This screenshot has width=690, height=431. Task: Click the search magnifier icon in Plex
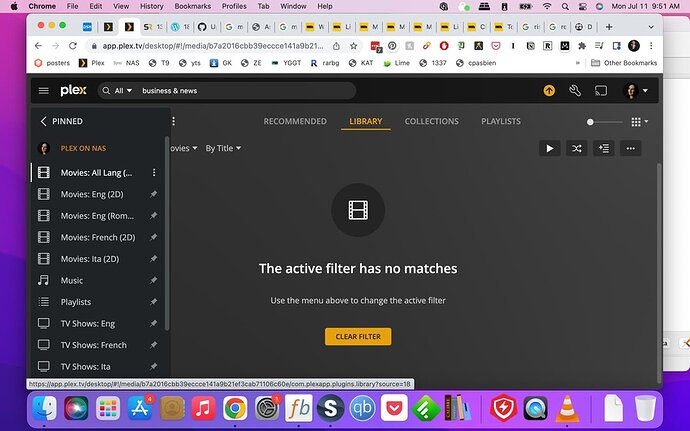click(106, 91)
